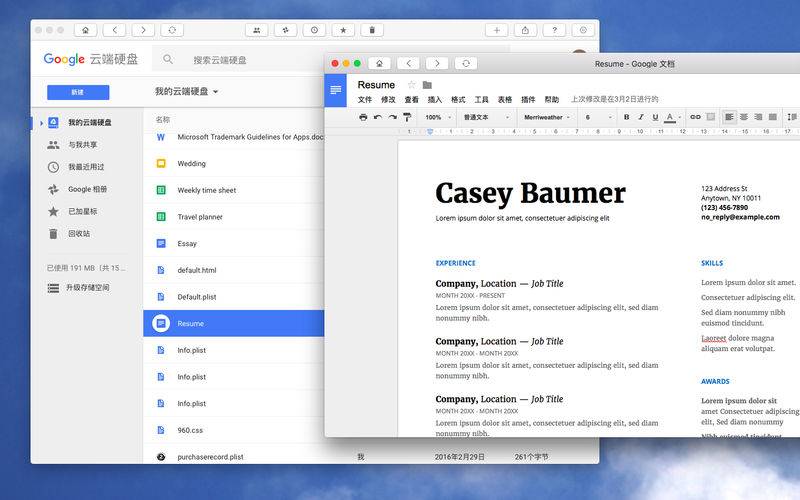Select the Wedding file row

point(234,164)
